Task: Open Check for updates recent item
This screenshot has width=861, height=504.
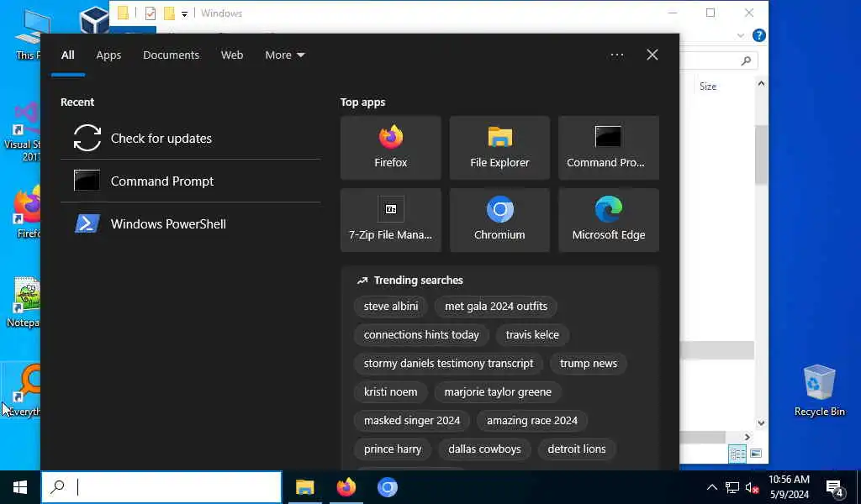Action: point(191,139)
